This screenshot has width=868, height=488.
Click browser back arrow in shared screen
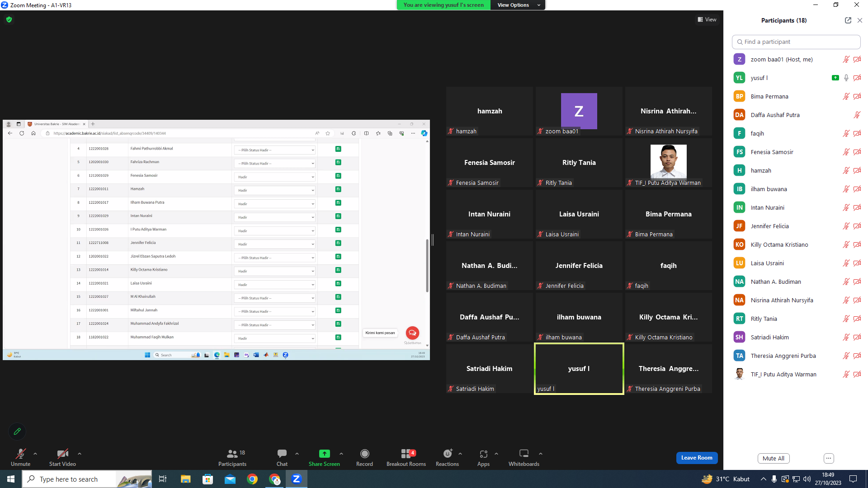(10, 133)
